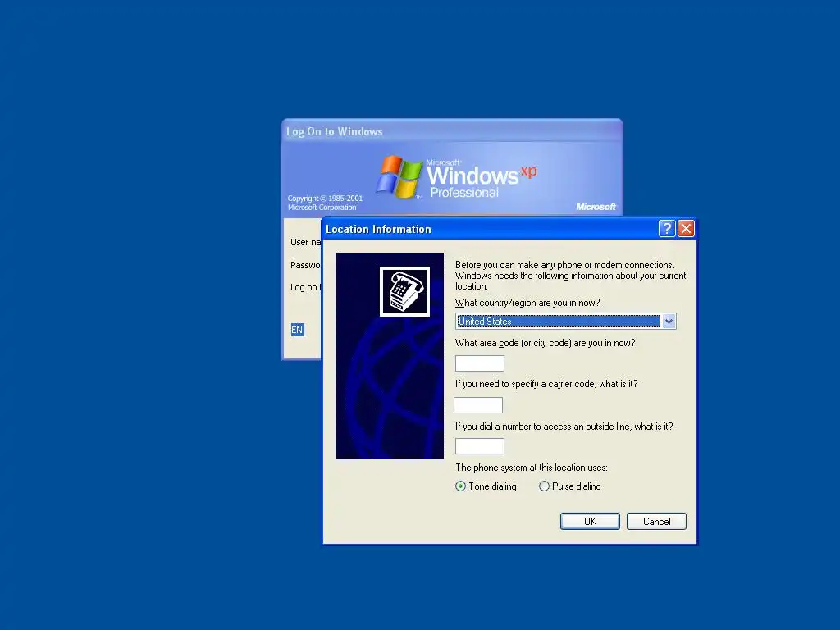Screen dimensions: 840x630
Task: Open the country/region dropdown arrow
Action: (668, 322)
